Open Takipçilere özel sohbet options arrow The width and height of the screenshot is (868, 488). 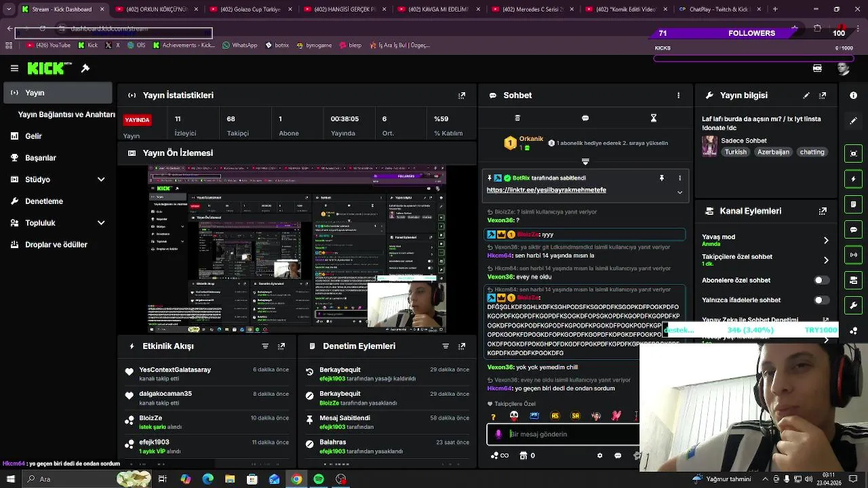(x=826, y=260)
